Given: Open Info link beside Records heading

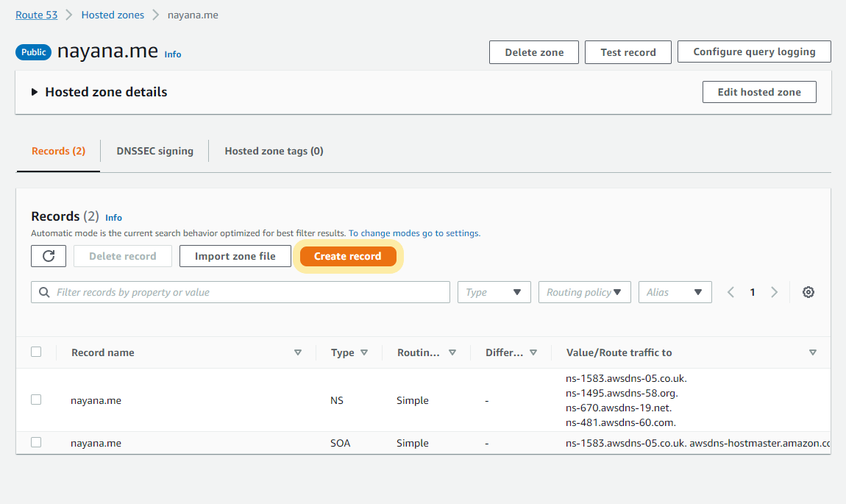Looking at the screenshot, I should coord(113,218).
